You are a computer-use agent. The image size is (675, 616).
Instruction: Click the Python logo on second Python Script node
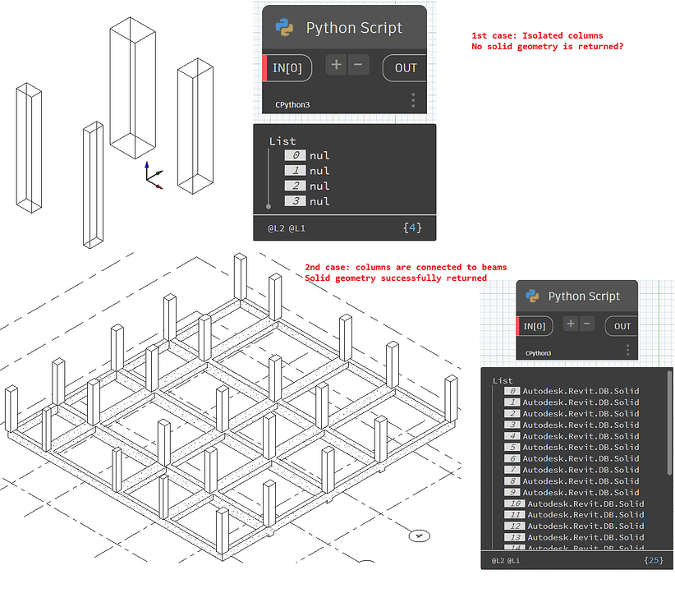(x=532, y=296)
